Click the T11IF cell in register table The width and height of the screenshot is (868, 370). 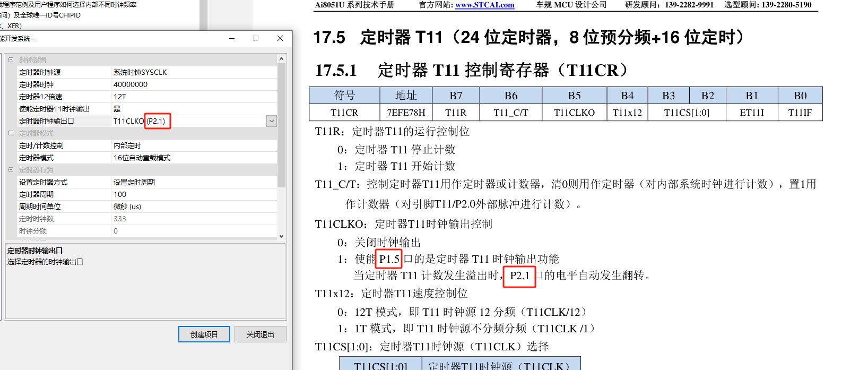pos(800,113)
